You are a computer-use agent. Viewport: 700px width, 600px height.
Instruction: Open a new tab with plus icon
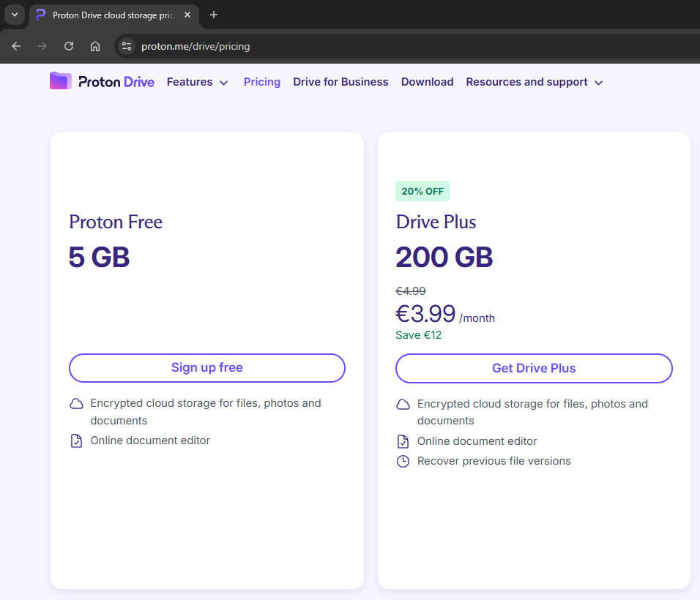tap(214, 15)
